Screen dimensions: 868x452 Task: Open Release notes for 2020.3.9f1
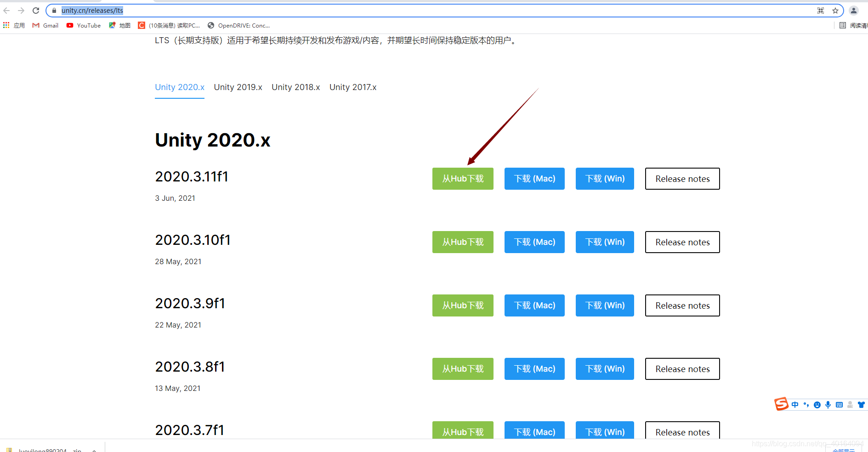point(682,305)
